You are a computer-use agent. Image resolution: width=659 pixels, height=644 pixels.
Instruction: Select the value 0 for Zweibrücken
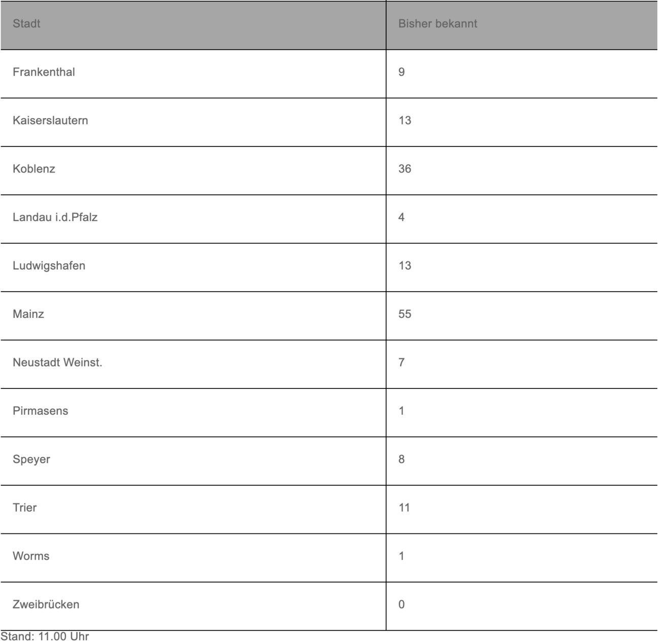point(402,605)
